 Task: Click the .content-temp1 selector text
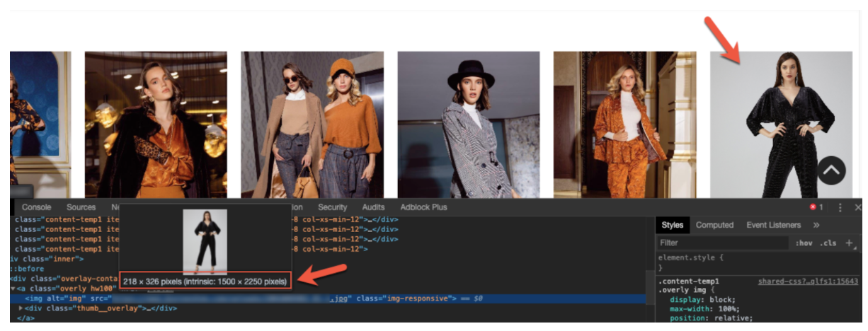pyautogui.click(x=688, y=281)
